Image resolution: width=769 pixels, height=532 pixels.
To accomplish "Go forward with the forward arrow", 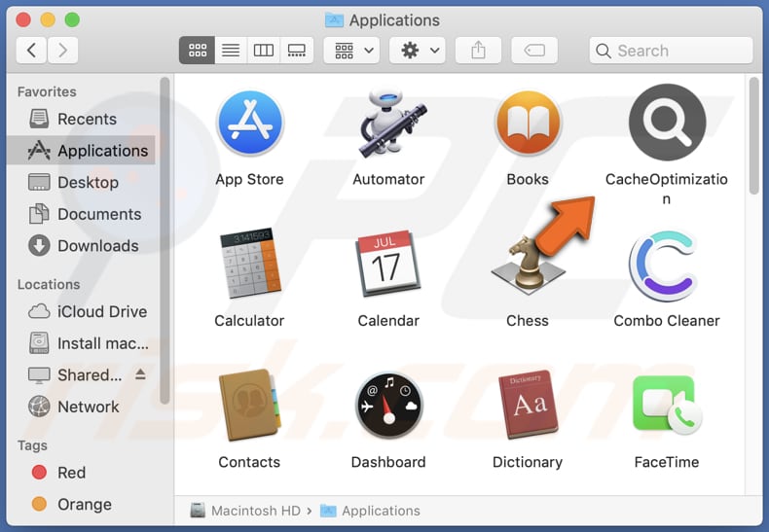I will (62, 50).
